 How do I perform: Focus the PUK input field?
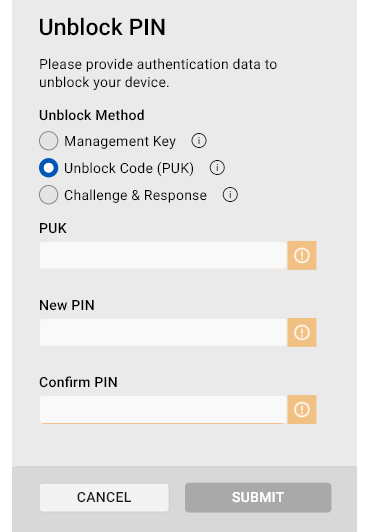(x=163, y=255)
